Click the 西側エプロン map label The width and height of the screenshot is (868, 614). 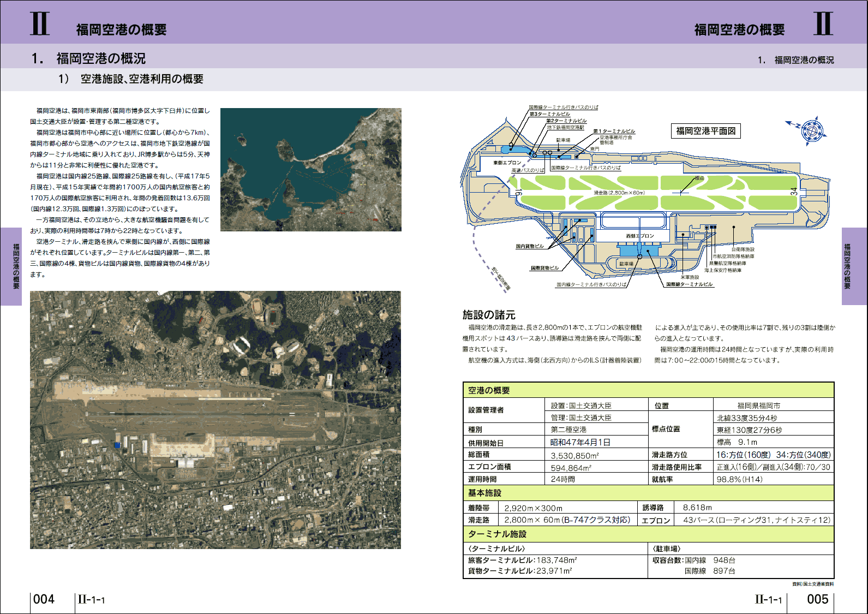click(640, 236)
